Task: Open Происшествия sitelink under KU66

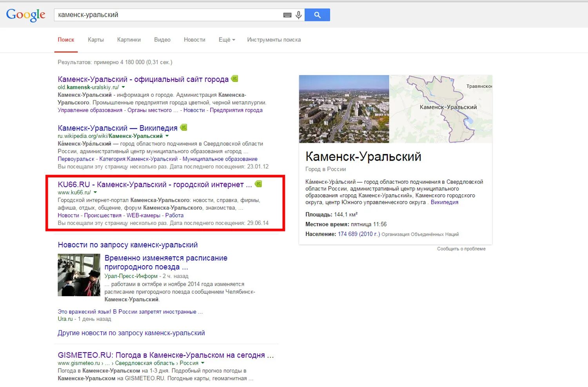Action: click(103, 215)
